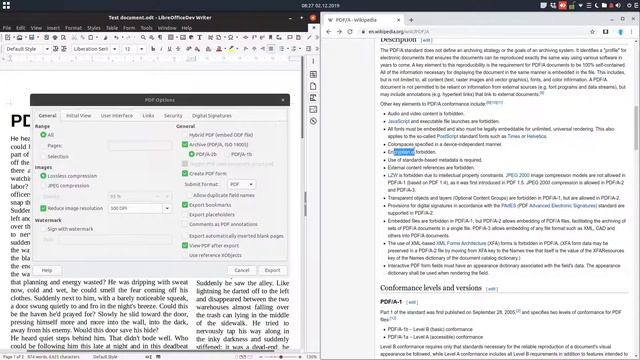This screenshot has width=640, height=360.
Task: Click the Special Character omega icon
Action: [x=231, y=38]
